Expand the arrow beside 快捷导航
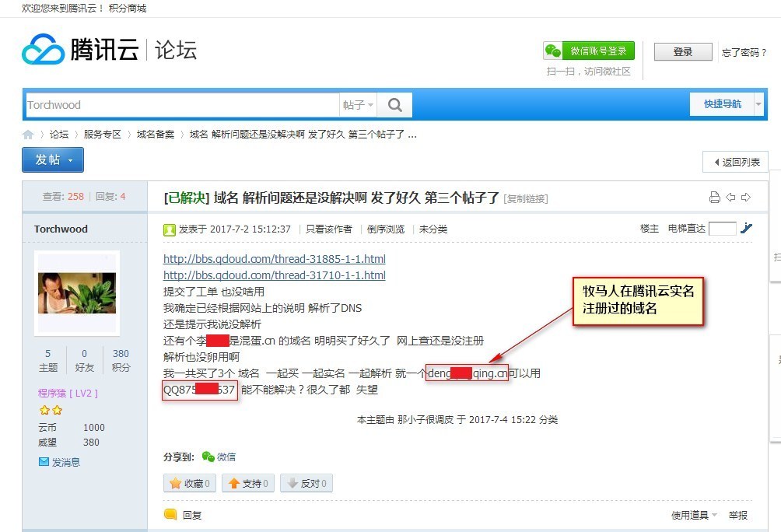This screenshot has height=532, width=781. pos(758,104)
